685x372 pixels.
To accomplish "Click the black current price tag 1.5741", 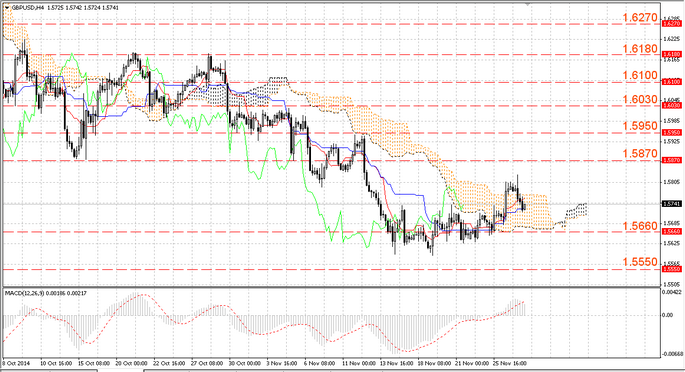I will (x=672, y=204).
